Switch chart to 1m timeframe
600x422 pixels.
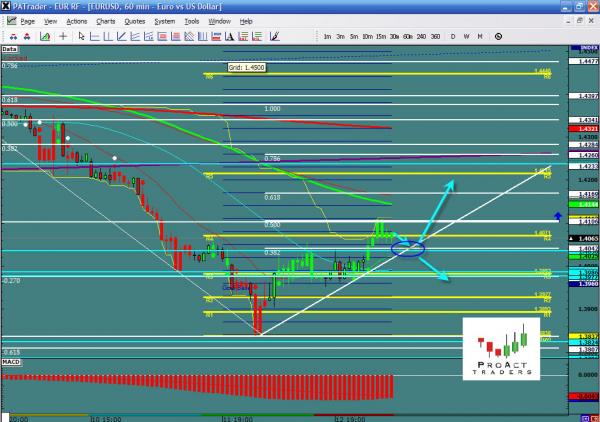pos(328,36)
